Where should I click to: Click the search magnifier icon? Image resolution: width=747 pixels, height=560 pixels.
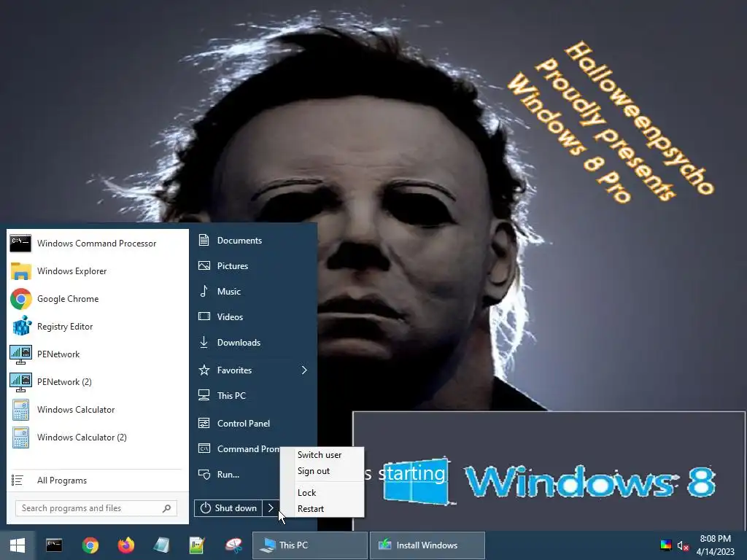[x=167, y=508]
